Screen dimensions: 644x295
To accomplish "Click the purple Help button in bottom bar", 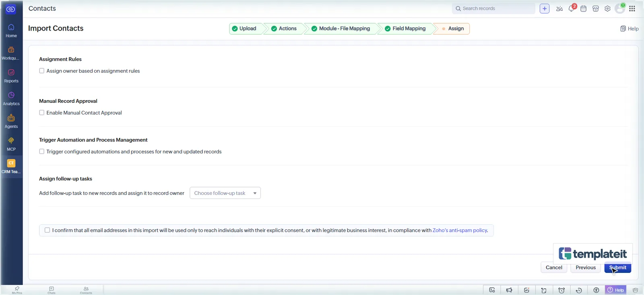I will [x=616, y=290].
